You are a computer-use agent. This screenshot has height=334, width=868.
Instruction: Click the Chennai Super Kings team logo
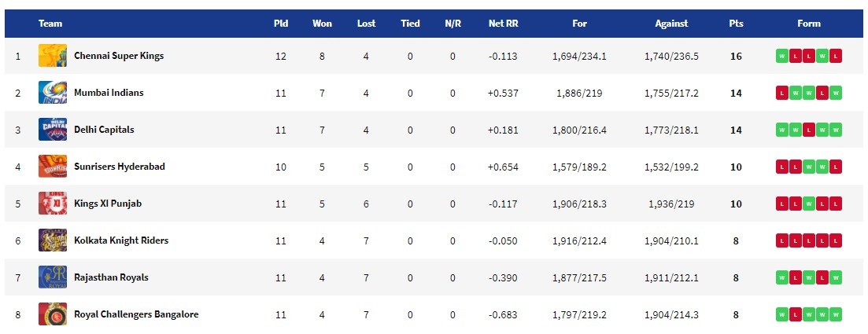click(x=53, y=56)
